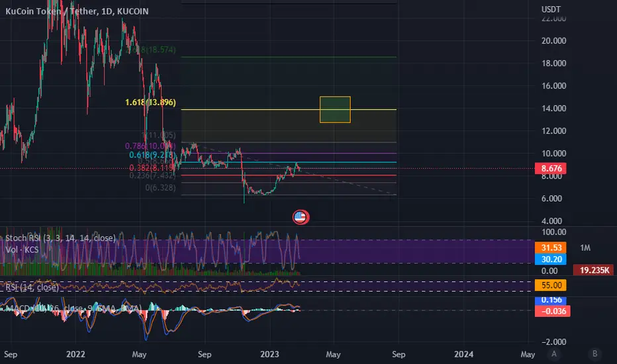The image size is (617, 364).
Task: Click the purple 0.786 Fibonacci label
Action: [150, 146]
